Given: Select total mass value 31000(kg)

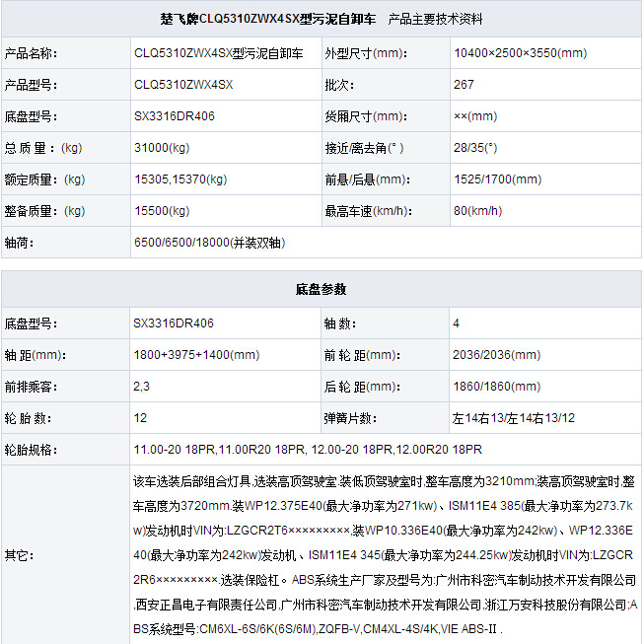Looking at the screenshot, I should pos(162,148).
